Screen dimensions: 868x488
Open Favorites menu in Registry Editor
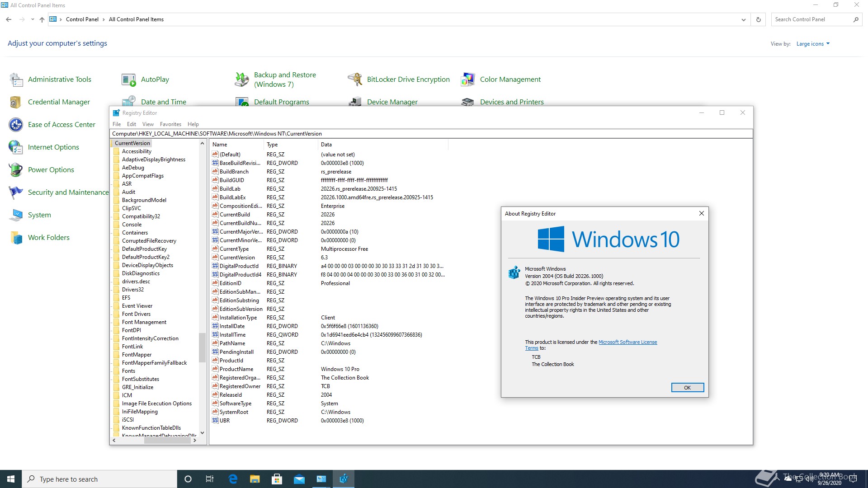point(170,124)
